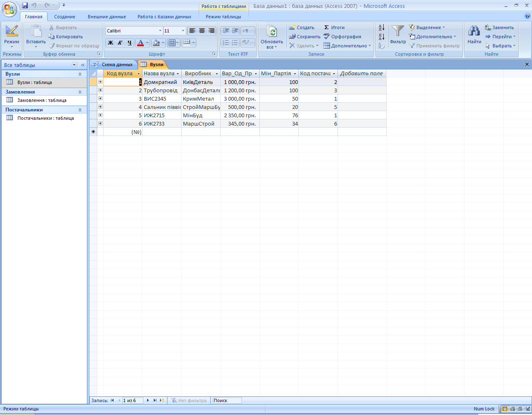Viewport: 532px width, 415px height.
Task: Open Работа с базами данных tab
Action: pos(165,17)
